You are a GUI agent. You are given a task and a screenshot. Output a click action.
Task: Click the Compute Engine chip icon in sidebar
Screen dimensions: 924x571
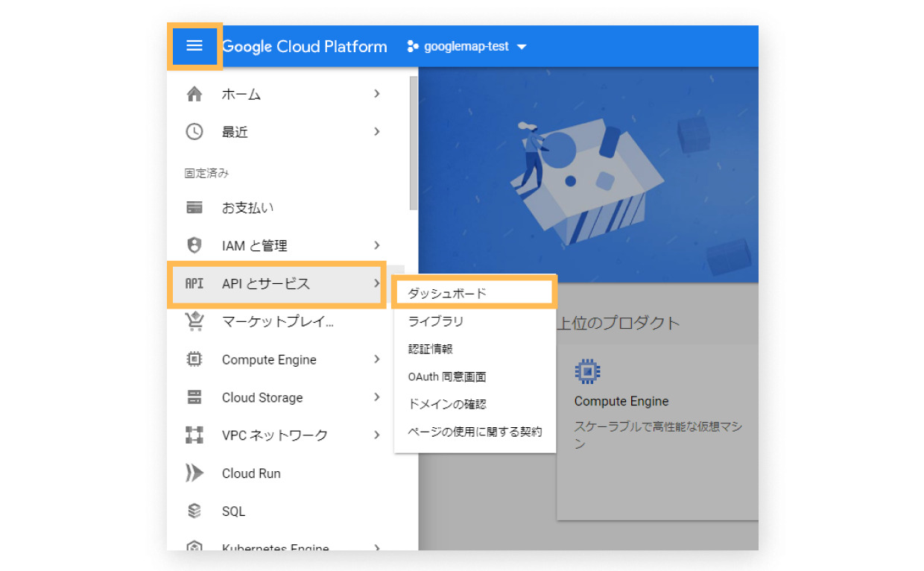coord(194,359)
